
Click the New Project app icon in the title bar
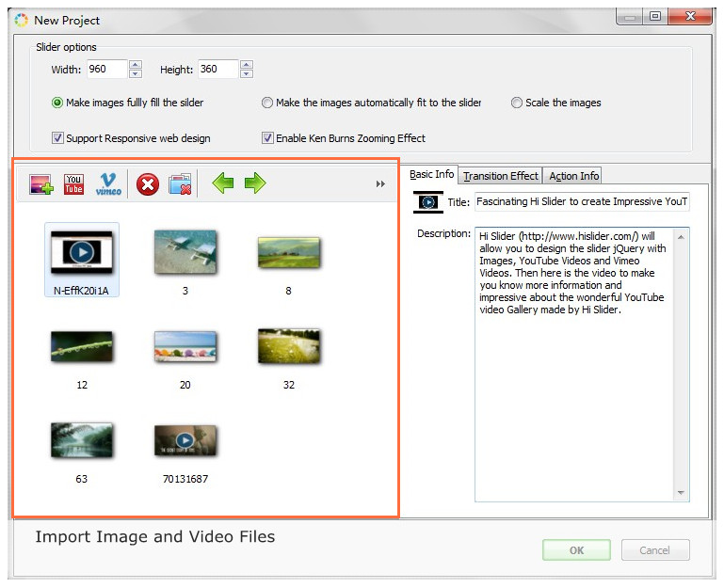click(x=22, y=21)
